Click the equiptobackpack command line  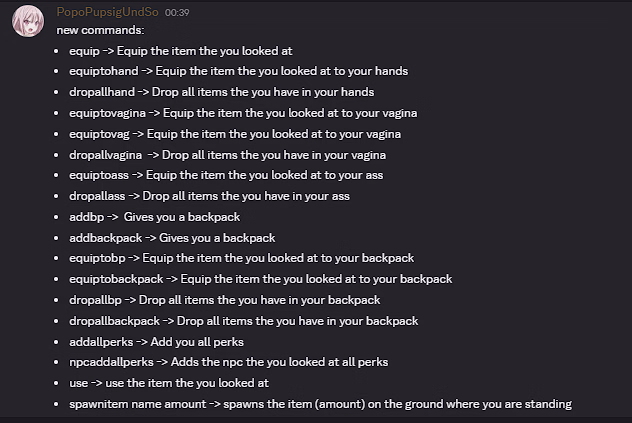[x=261, y=279]
